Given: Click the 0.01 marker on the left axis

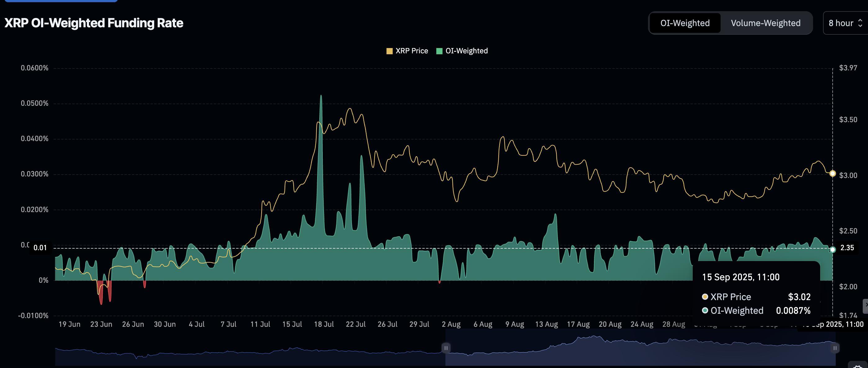Looking at the screenshot, I should coord(39,247).
